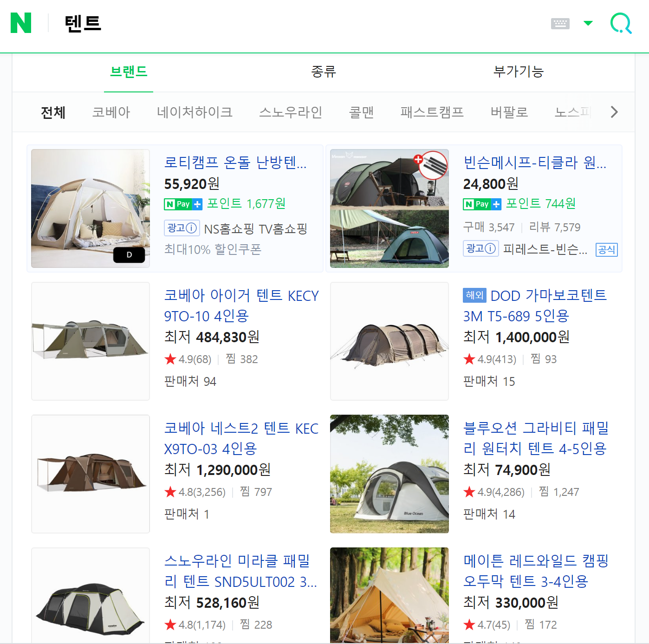
Task: Open the 코베아 네스트2 tent thumbnail
Action: click(91, 474)
